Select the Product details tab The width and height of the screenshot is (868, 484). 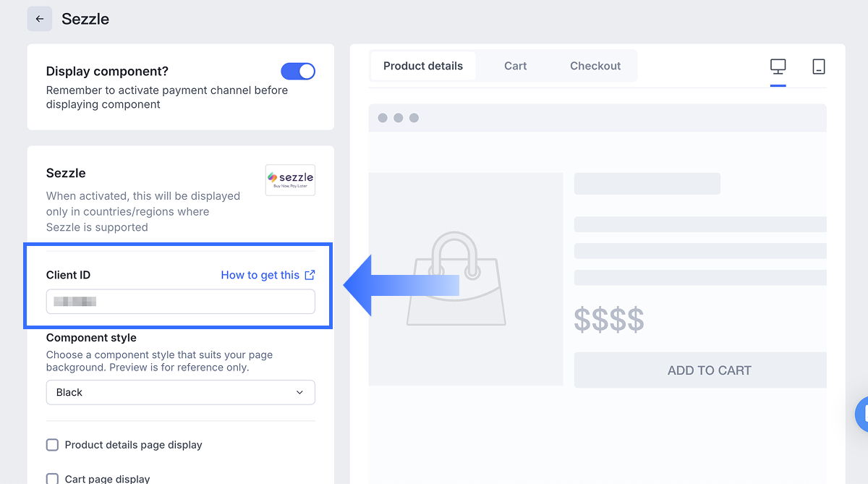point(423,66)
